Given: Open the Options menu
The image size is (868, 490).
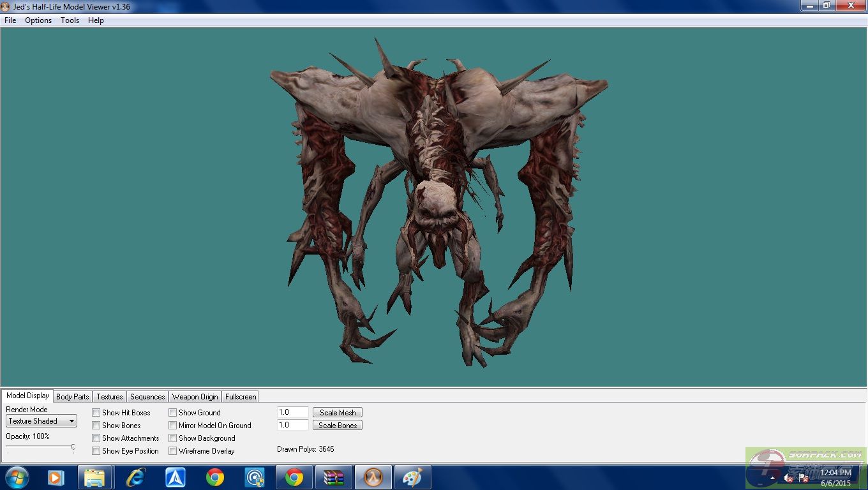Looking at the screenshot, I should coord(38,20).
